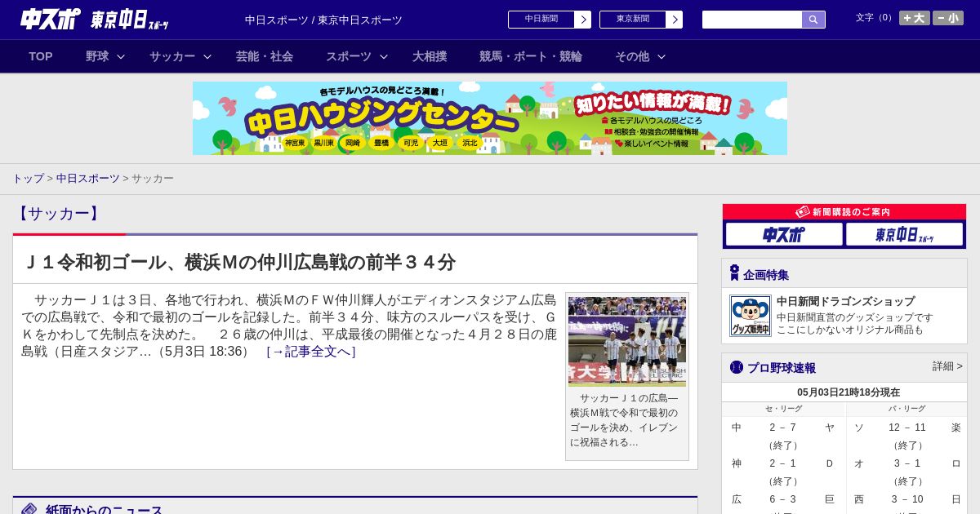Click the photo caption サッカーＪ１の広島
980x514 pixels.
pos(624,420)
